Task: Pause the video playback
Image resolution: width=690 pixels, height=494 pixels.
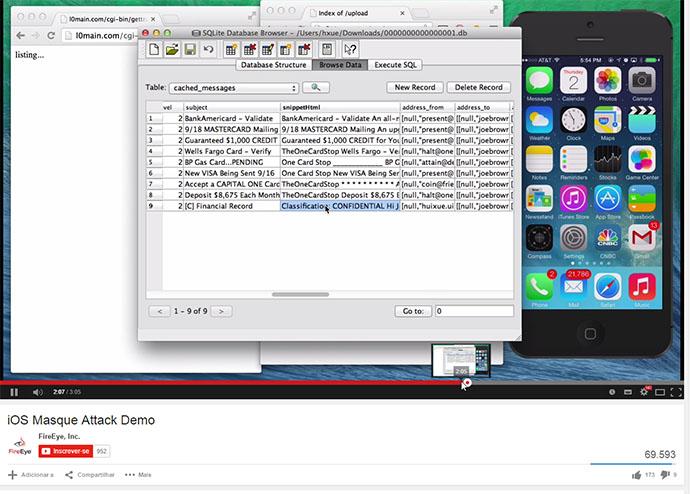Action: tap(14, 392)
